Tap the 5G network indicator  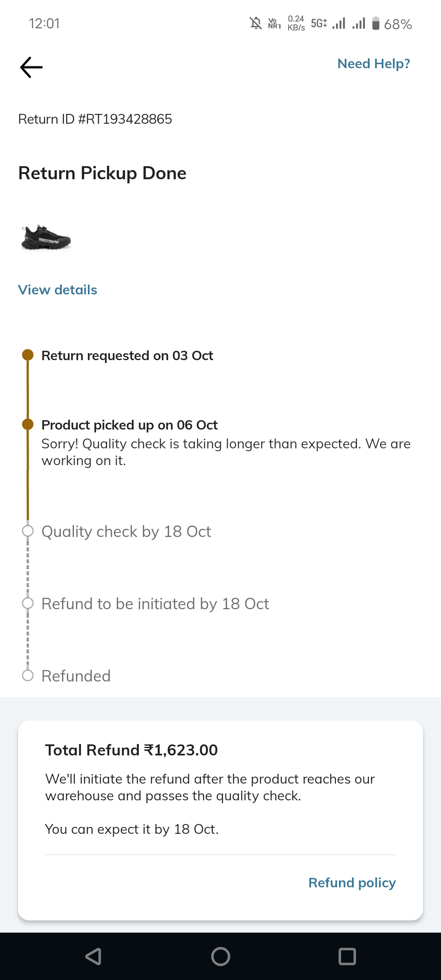point(319,23)
